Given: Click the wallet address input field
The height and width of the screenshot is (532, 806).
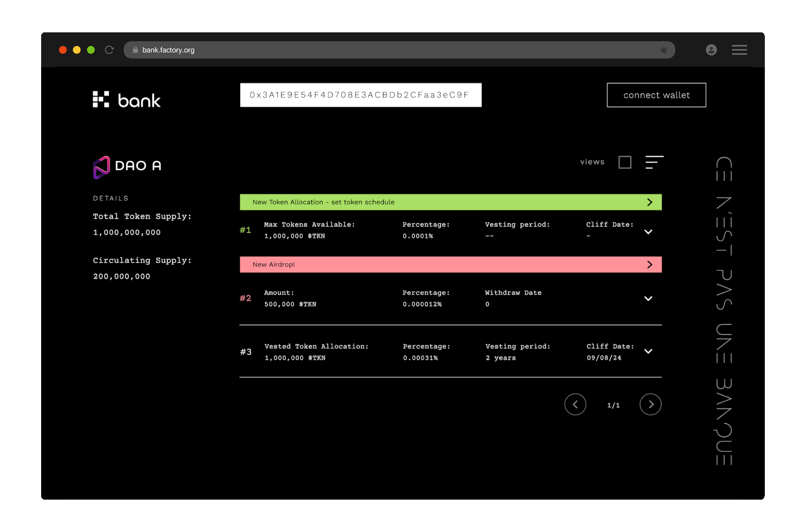Looking at the screenshot, I should [360, 95].
